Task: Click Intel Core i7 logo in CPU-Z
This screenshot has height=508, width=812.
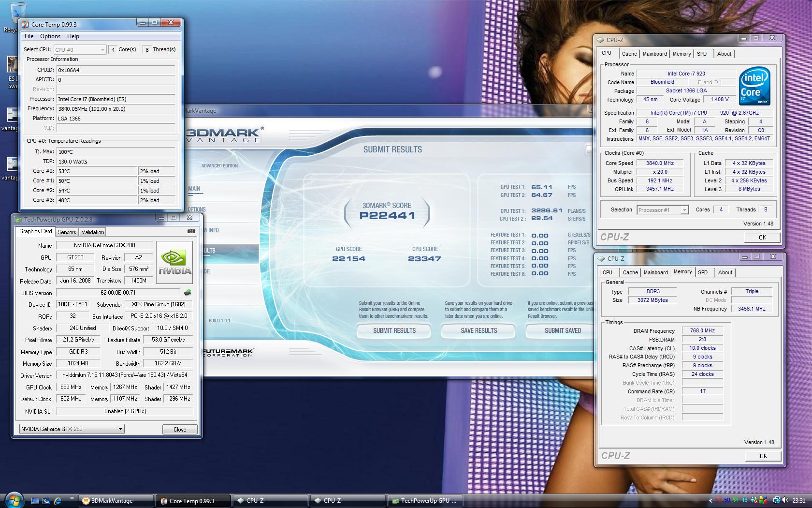Action: pos(754,86)
